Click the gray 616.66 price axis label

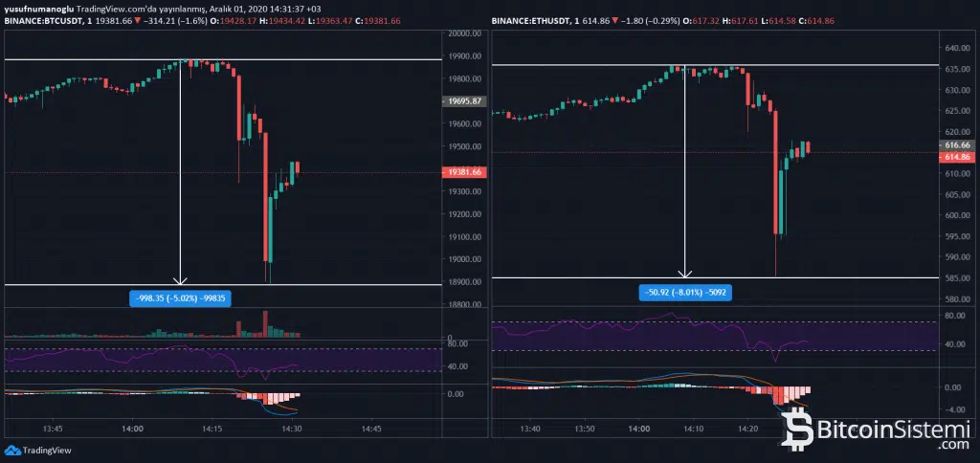(958, 144)
